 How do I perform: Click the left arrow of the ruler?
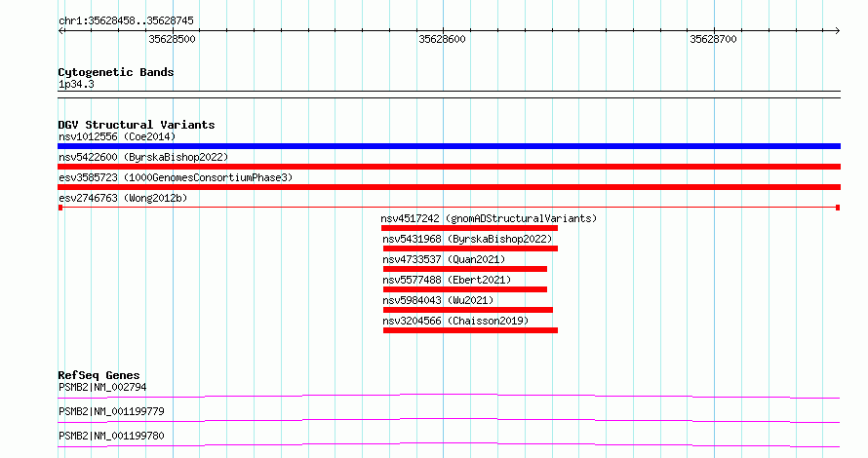point(61,31)
